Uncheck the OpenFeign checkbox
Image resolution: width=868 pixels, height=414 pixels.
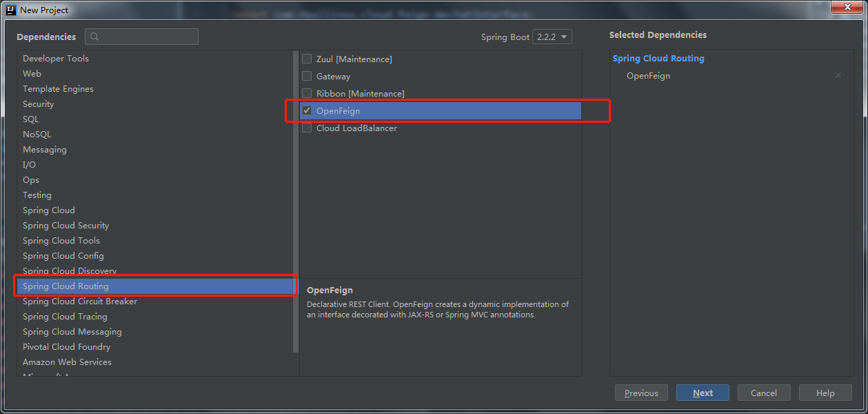coord(307,110)
